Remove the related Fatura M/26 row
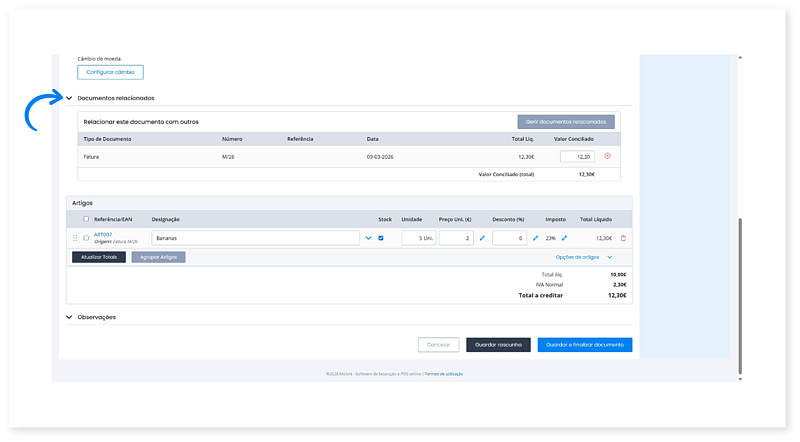Screen dimensions: 800x442 [607, 156]
